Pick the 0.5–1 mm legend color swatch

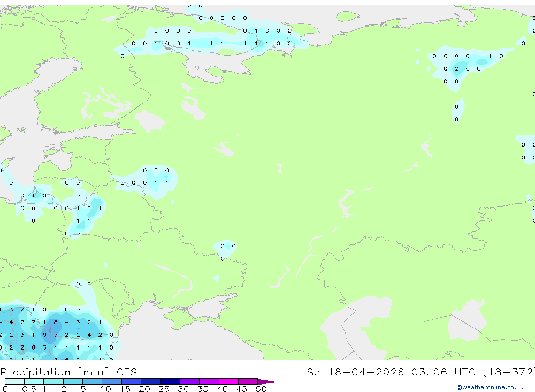coord(34,381)
